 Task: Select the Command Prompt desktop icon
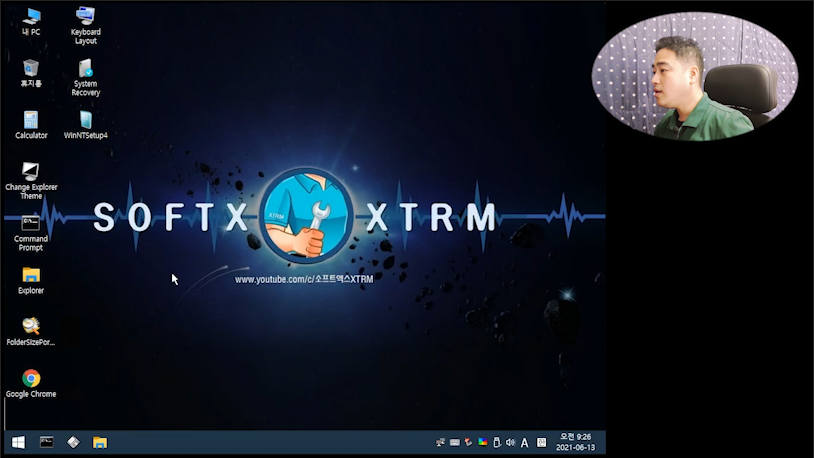pos(31,233)
